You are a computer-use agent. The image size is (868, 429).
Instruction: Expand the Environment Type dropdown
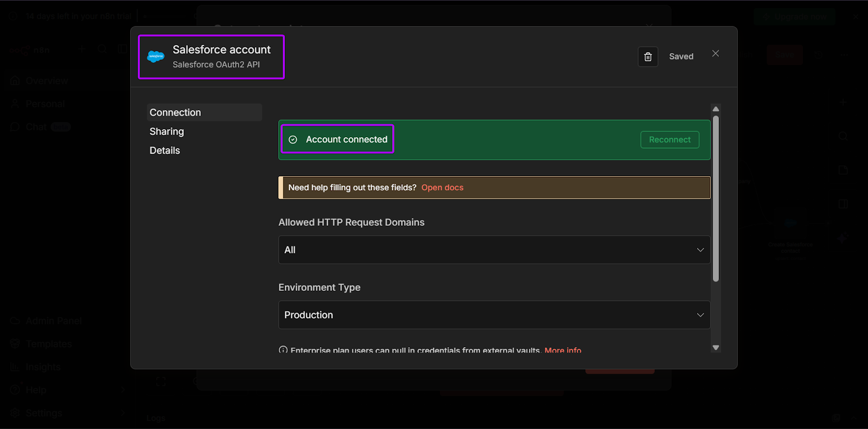(494, 315)
